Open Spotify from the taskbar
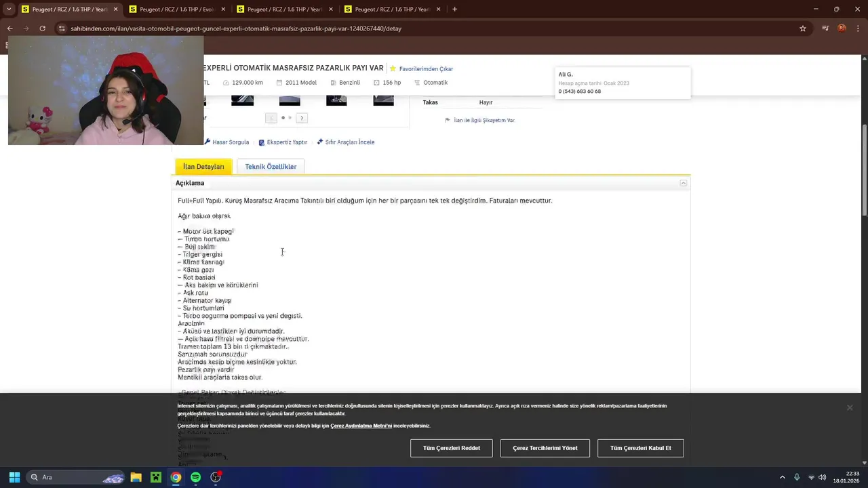The height and width of the screenshot is (488, 868). [x=195, y=477]
